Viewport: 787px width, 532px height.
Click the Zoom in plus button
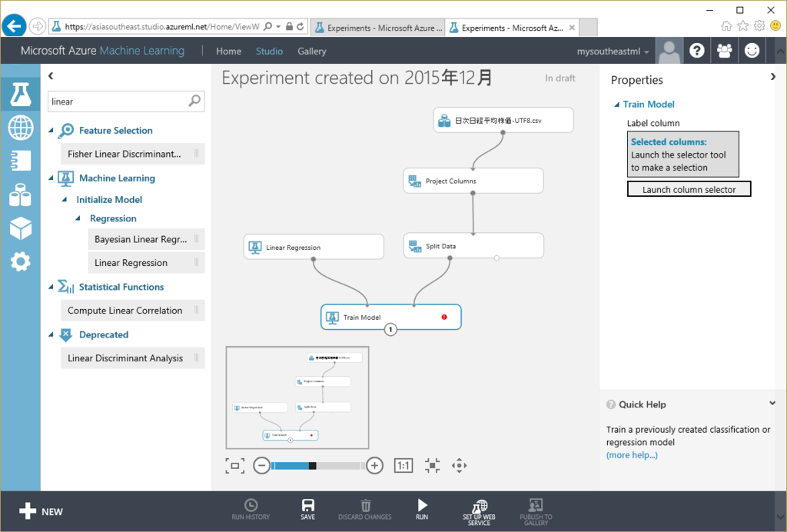pos(374,466)
